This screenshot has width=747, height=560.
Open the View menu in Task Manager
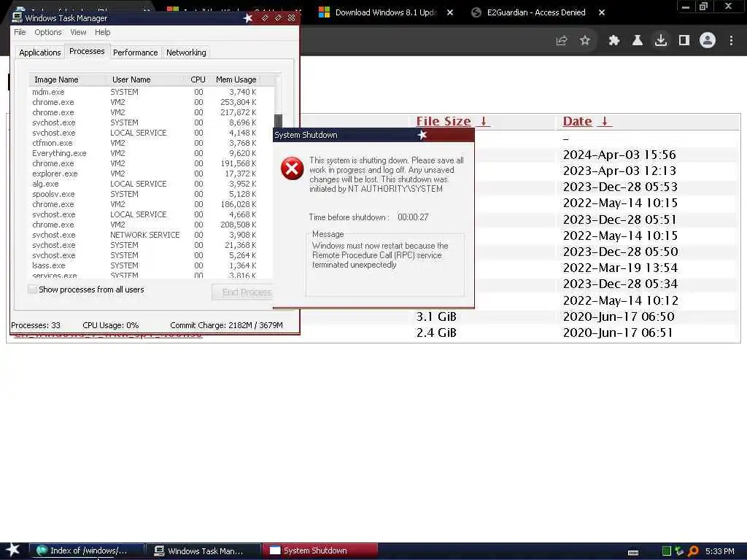coord(78,32)
